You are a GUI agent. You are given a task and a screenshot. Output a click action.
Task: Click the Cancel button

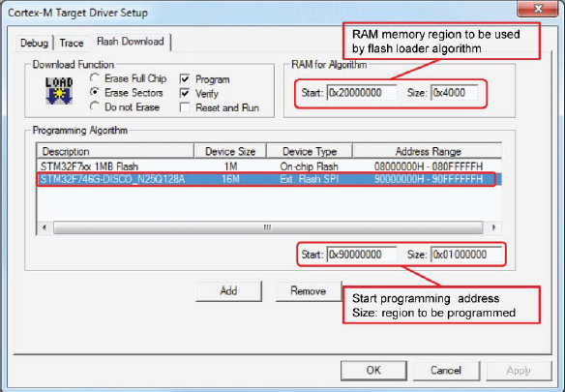coord(446,371)
